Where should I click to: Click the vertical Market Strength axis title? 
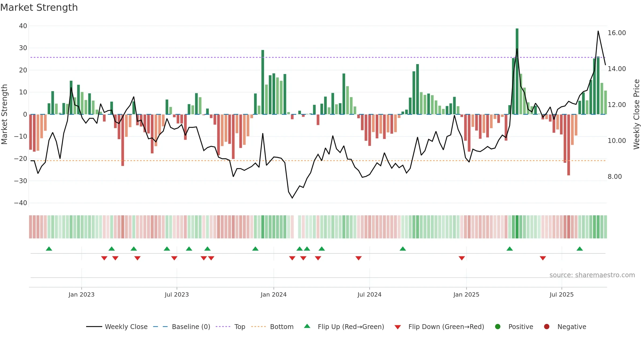click(x=4, y=114)
